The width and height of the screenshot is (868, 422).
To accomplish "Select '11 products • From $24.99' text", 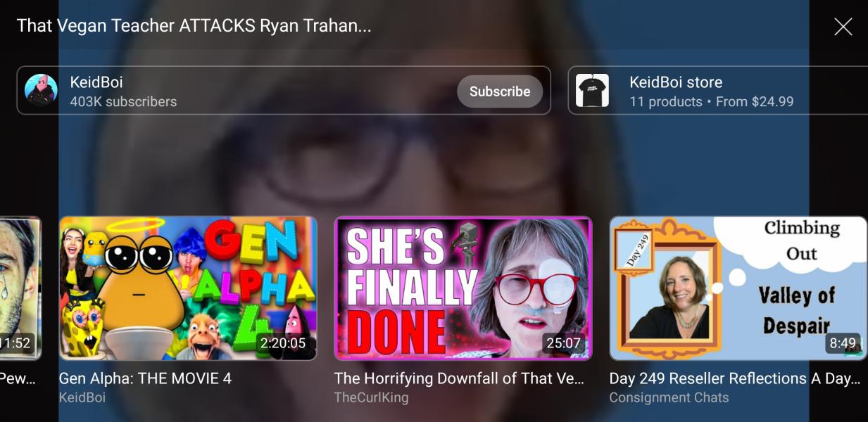I will pyautogui.click(x=711, y=102).
